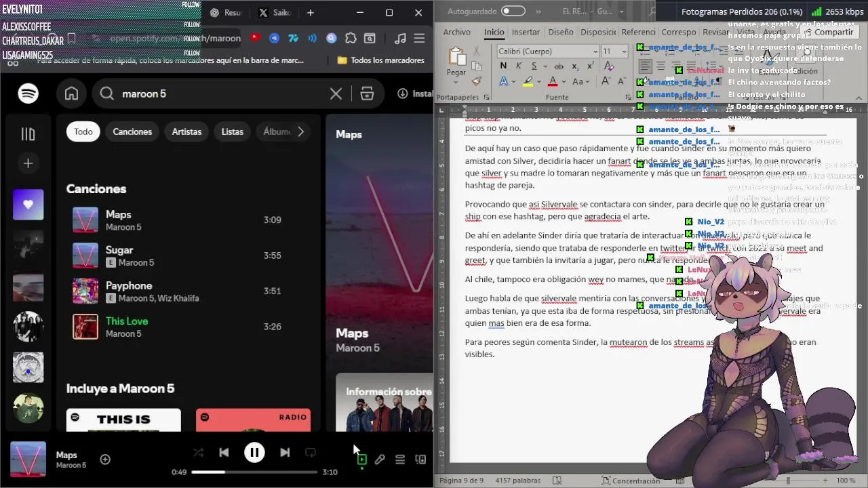Viewport: 868px width, 488px height.
Task: Filter results by Canciones
Action: (132, 131)
